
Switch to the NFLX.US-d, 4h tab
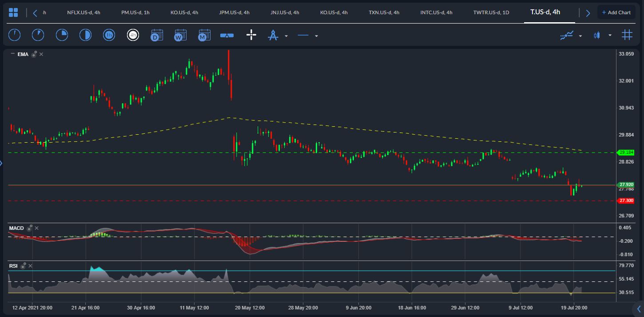tap(83, 12)
